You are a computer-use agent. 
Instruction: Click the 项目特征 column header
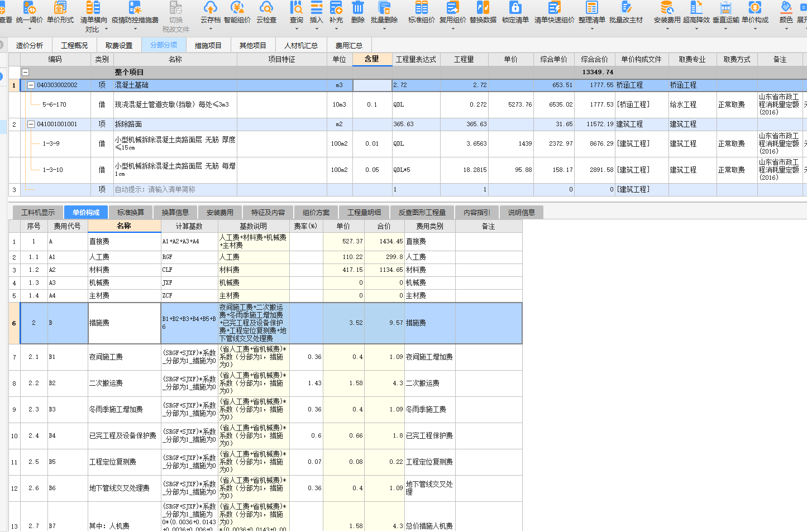click(x=281, y=59)
